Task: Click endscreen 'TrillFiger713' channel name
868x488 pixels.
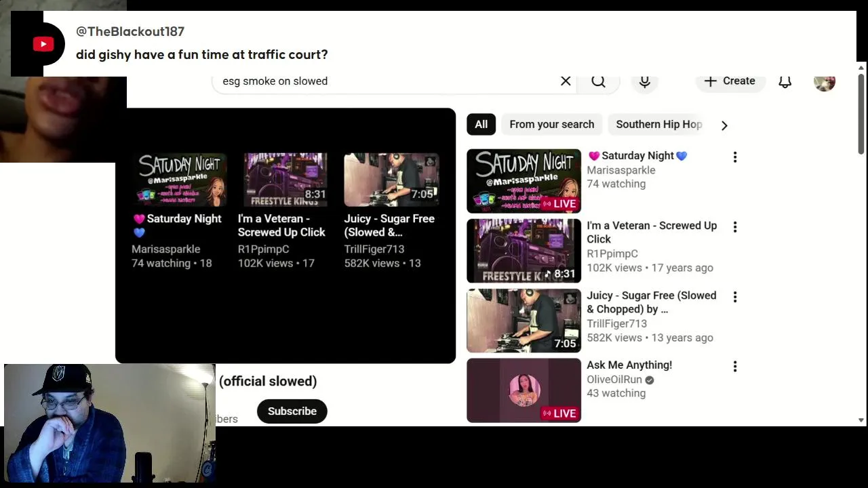Action: click(x=374, y=249)
